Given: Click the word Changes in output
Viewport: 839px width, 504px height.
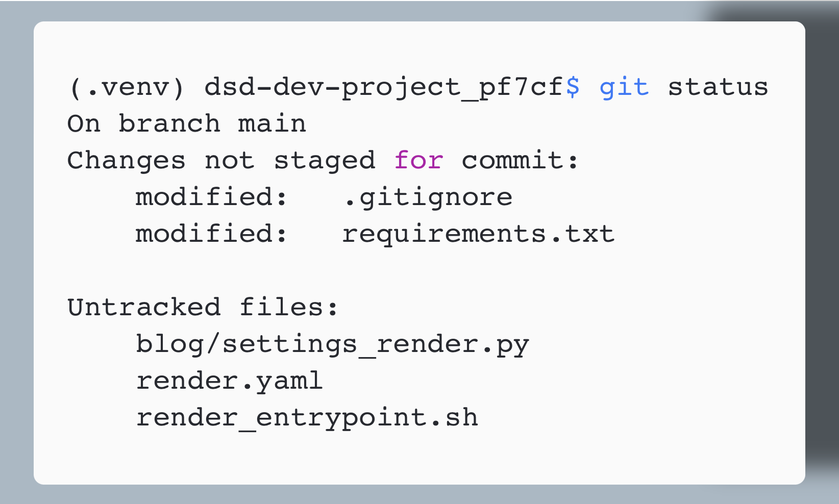Looking at the screenshot, I should tap(126, 161).
